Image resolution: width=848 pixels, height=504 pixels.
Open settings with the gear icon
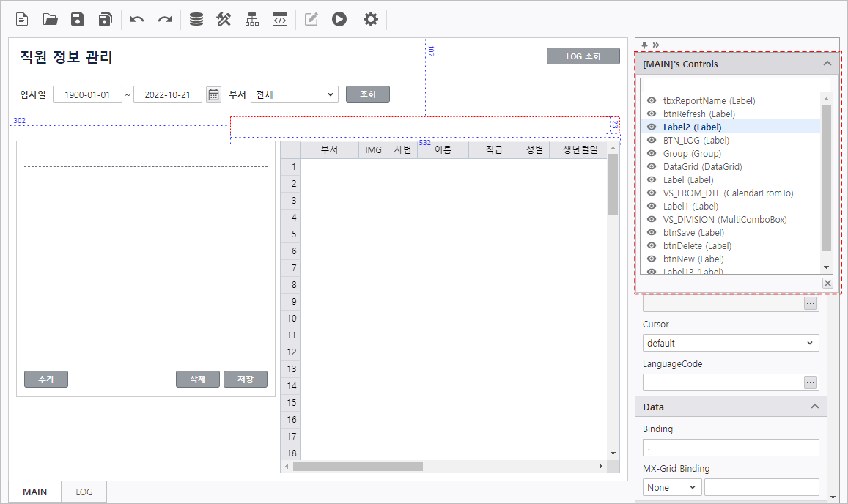371,19
